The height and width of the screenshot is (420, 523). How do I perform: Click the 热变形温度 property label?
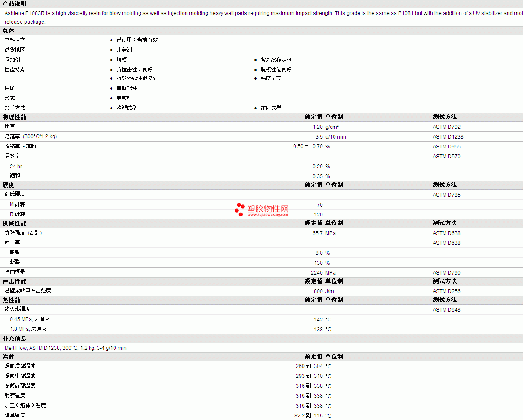[18, 309]
